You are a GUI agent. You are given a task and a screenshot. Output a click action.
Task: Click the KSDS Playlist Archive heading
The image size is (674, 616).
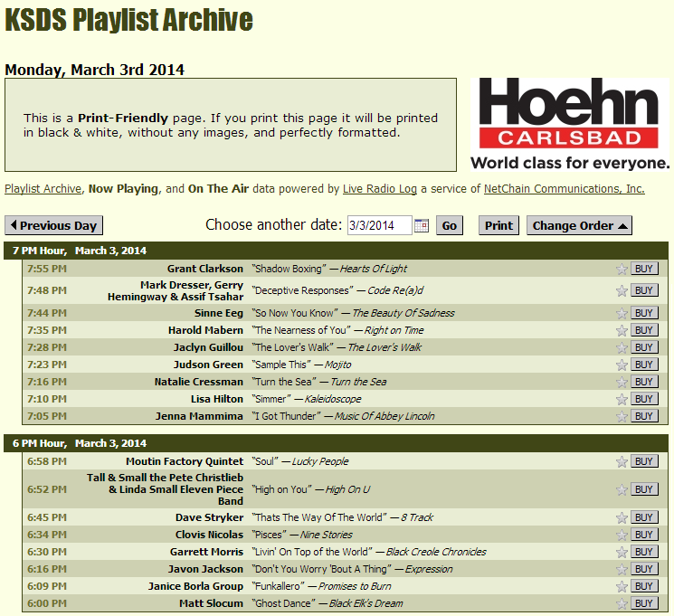tap(129, 19)
